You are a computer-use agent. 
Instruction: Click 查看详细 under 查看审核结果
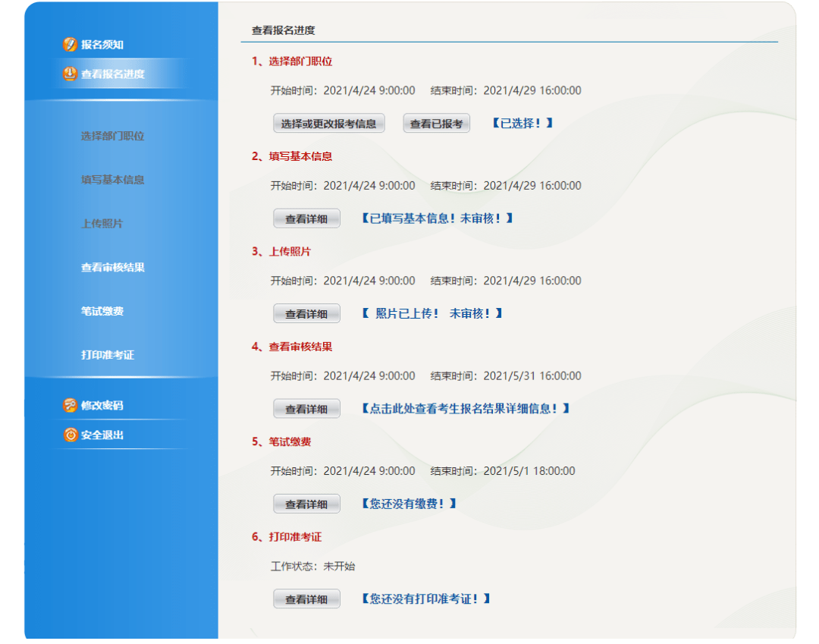click(306, 408)
